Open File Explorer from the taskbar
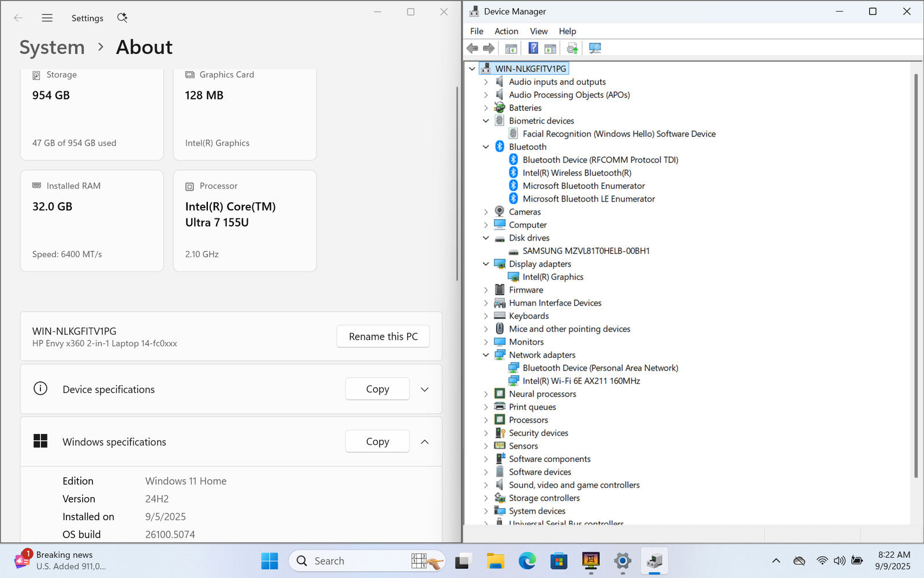924x578 pixels. [x=495, y=561]
